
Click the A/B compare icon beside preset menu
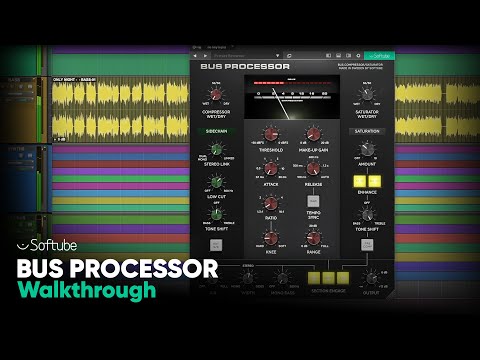pos(289,56)
